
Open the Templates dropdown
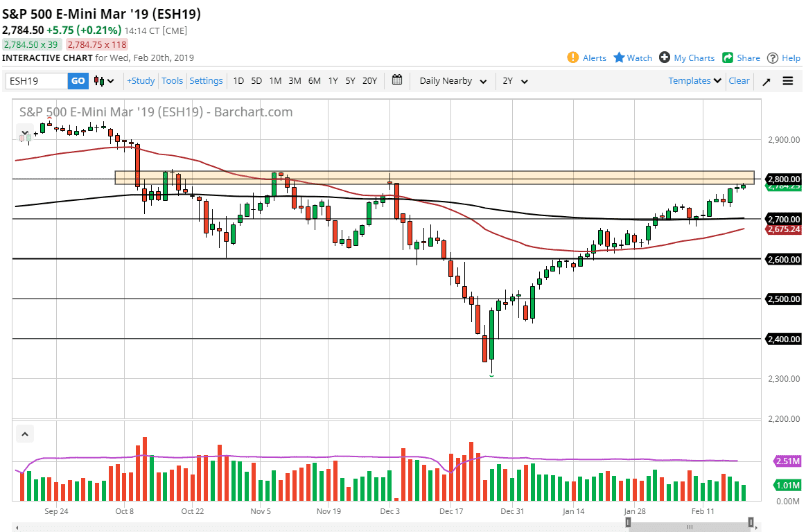pyautogui.click(x=693, y=81)
